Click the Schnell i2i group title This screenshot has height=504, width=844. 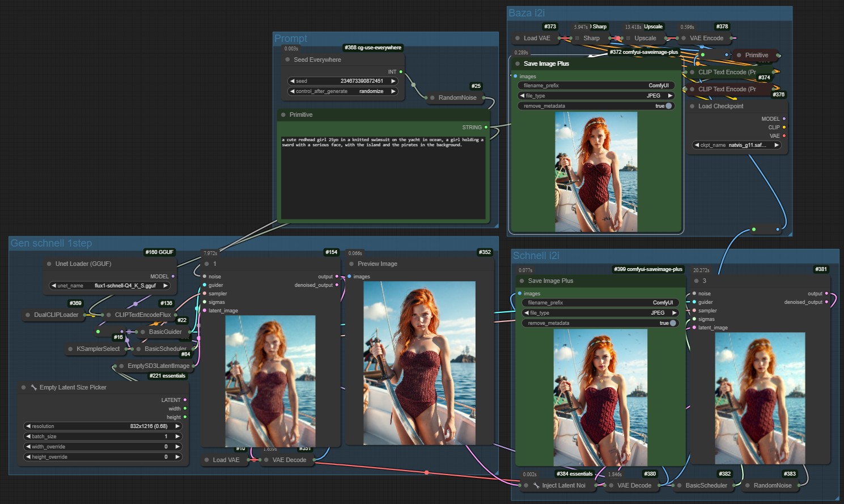(x=536, y=256)
